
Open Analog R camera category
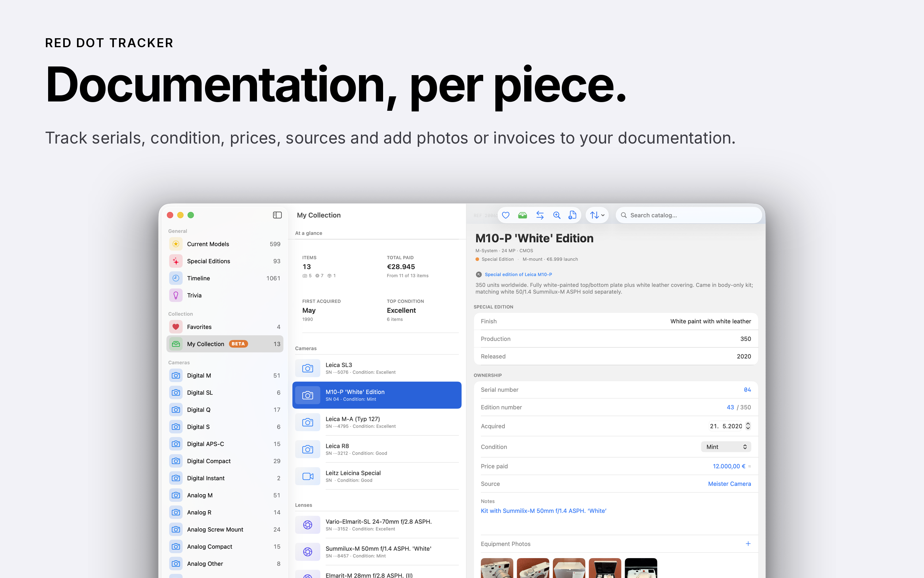pyautogui.click(x=225, y=512)
